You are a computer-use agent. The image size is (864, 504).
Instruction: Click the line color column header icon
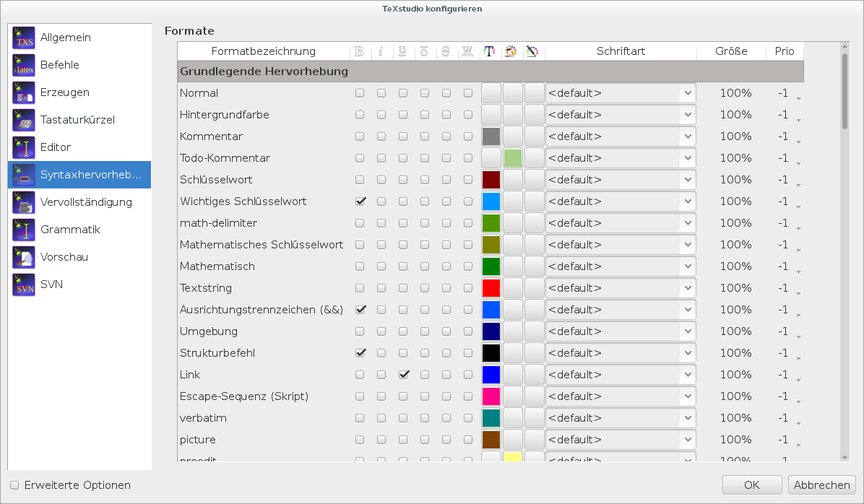click(x=532, y=51)
